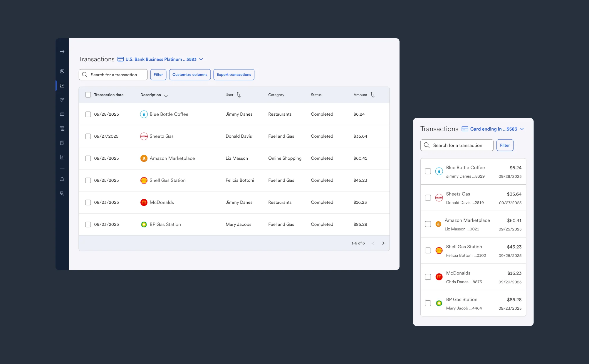Focus the desktop transaction search field

pyautogui.click(x=113, y=75)
